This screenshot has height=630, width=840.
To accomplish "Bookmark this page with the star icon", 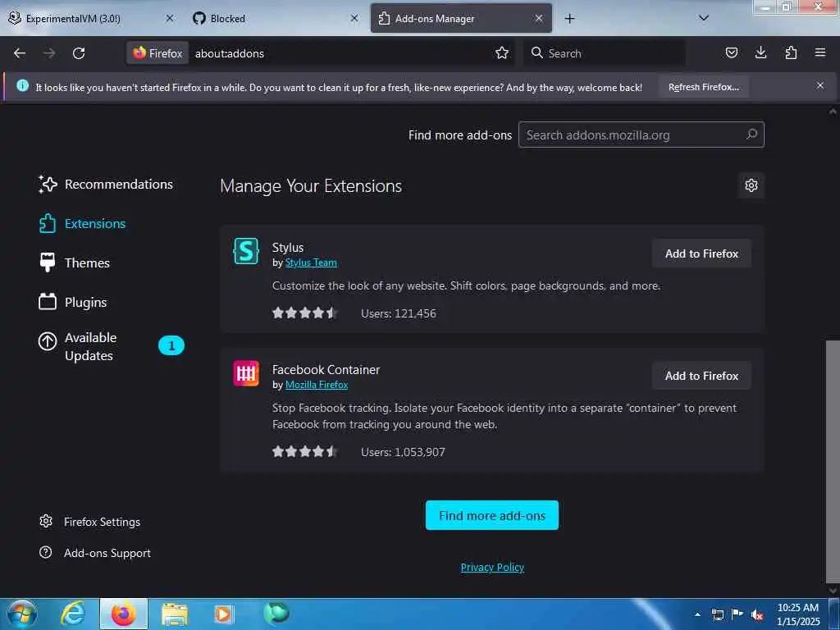I will pos(502,53).
